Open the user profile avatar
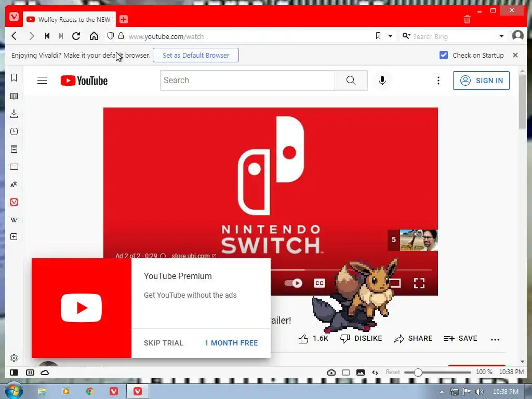The image size is (532, 399). tap(518, 35)
